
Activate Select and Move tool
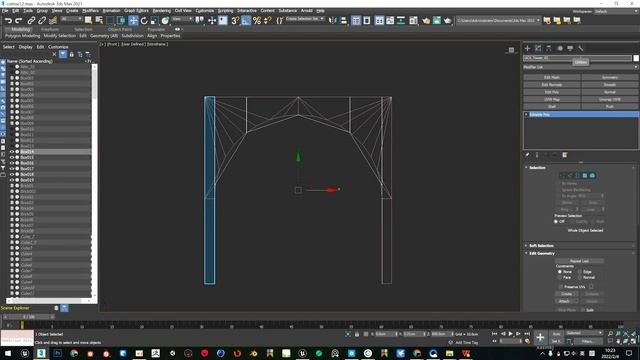tap(133, 20)
